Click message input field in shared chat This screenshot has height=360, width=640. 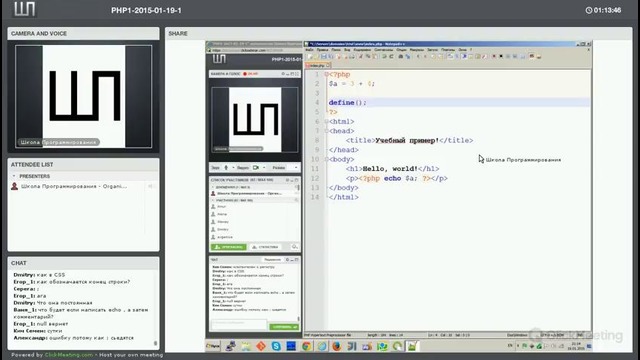coord(239,324)
